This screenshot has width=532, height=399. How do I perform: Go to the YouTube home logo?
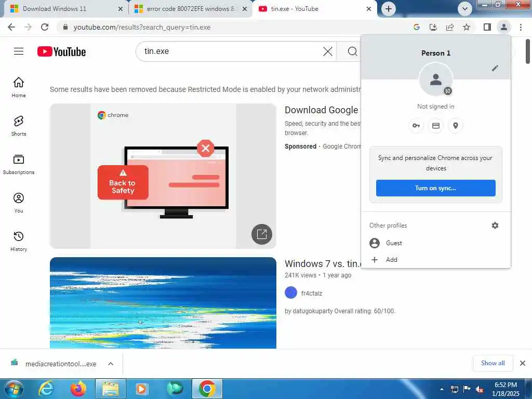click(61, 51)
